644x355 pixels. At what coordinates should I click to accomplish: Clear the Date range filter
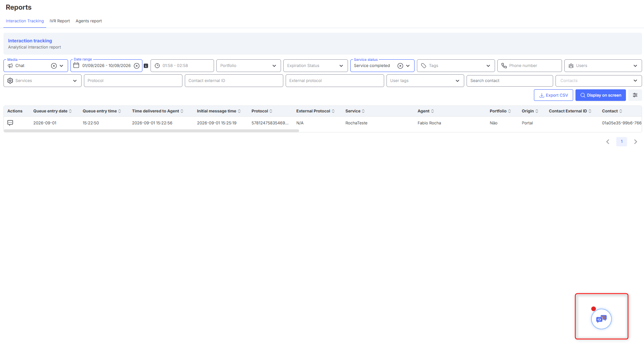coord(137,66)
